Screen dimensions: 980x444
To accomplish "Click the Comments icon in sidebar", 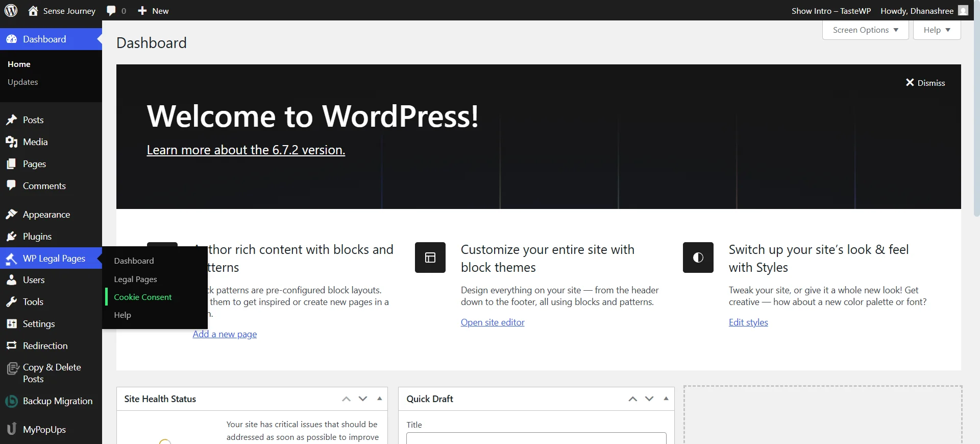I will click(x=11, y=185).
